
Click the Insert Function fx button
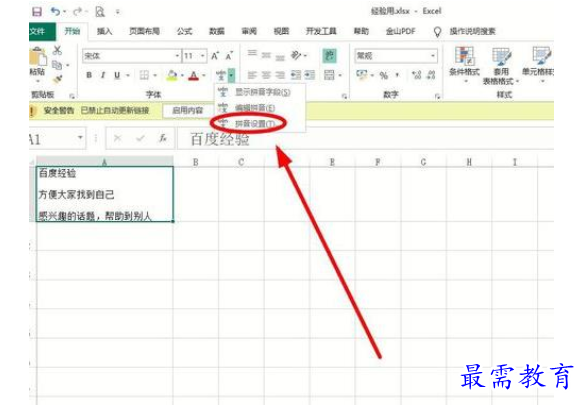(163, 138)
